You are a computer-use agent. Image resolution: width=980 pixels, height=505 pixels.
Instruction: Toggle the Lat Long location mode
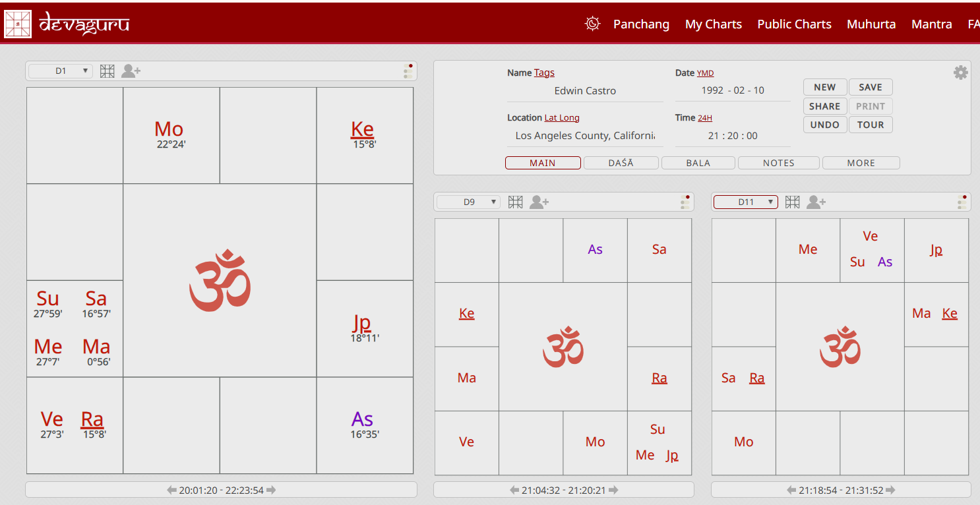pos(561,118)
